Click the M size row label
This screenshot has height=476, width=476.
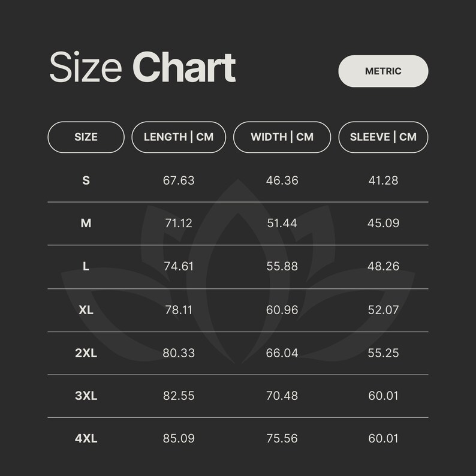pos(86,223)
